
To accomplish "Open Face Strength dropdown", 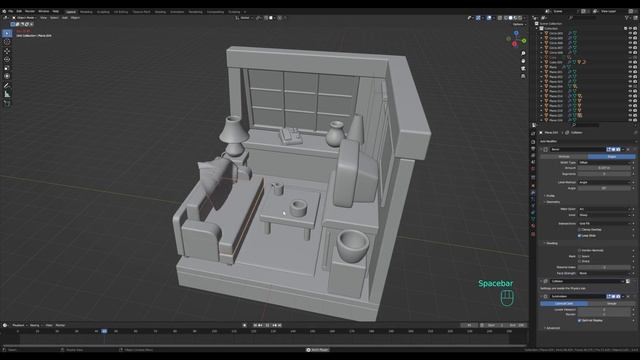I will click(x=604, y=273).
